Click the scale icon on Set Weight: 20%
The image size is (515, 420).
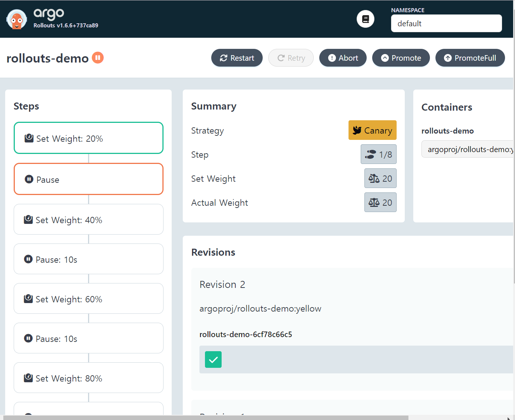[29, 138]
